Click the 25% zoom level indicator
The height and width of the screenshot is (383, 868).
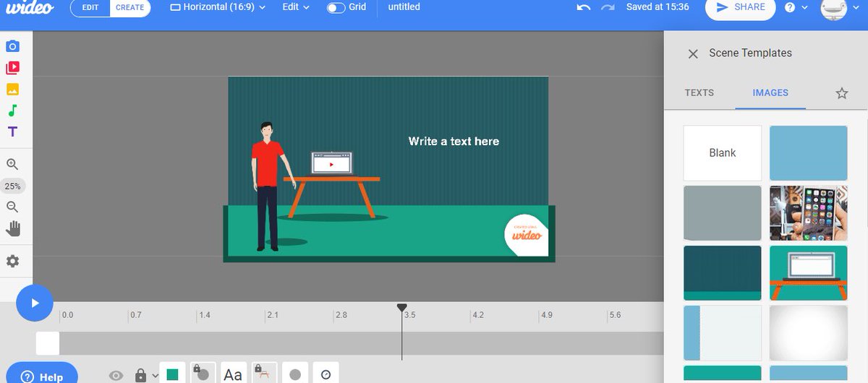[12, 186]
